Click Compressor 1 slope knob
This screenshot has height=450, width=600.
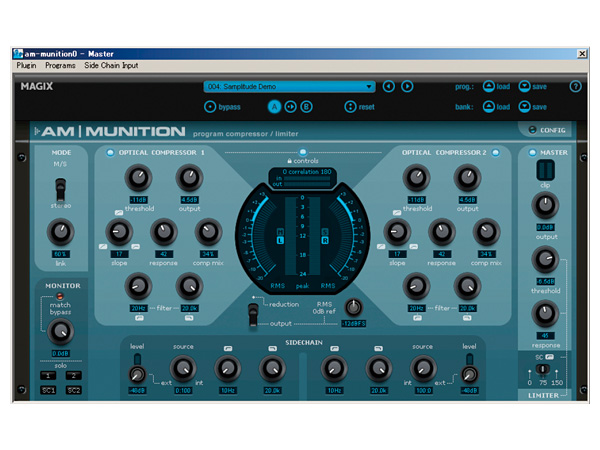coord(119,232)
